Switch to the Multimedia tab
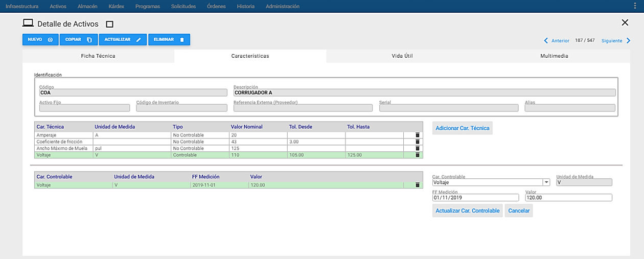The width and height of the screenshot is (644, 259). [554, 56]
